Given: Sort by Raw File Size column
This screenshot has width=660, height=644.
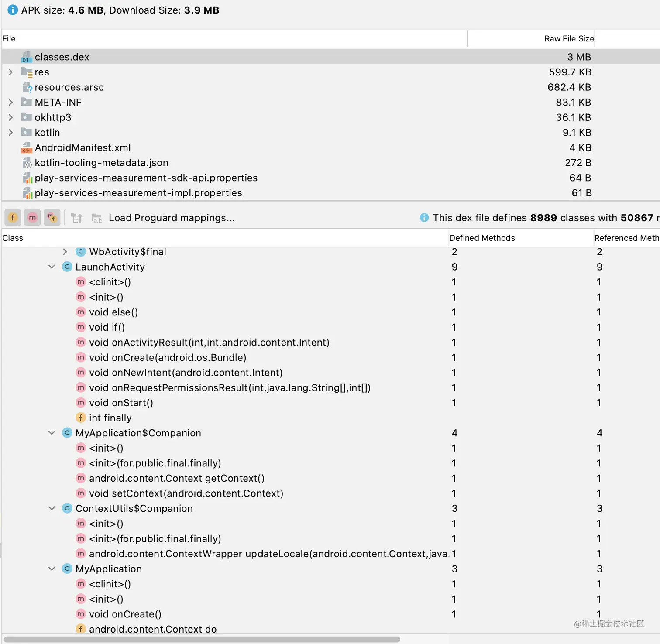Looking at the screenshot, I should click(x=531, y=38).
